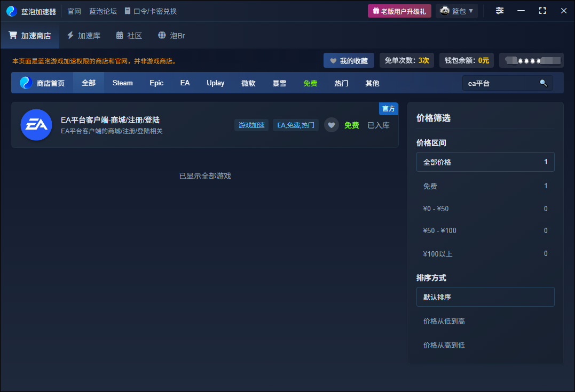This screenshot has height=392, width=575.
Task: Click the 已入库 status
Action: (x=379, y=125)
